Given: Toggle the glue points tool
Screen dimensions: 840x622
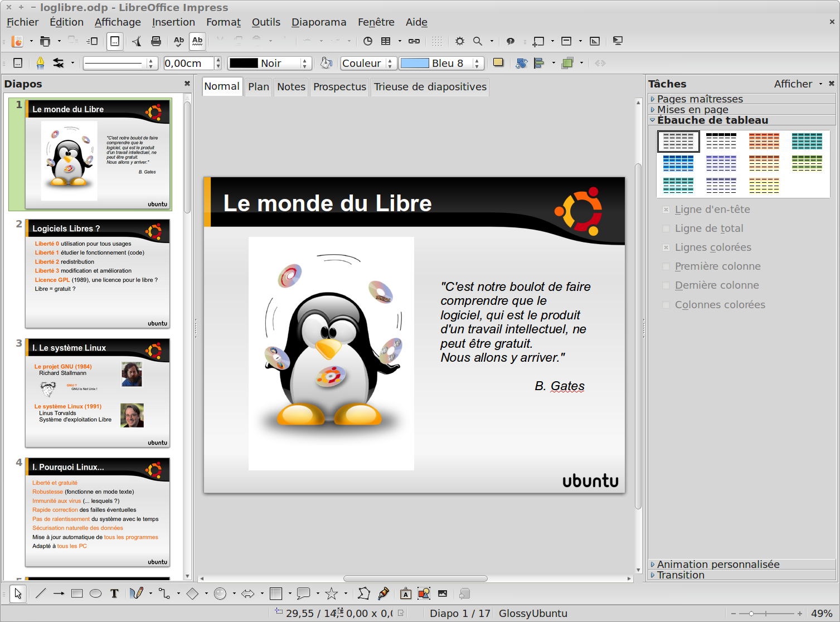Looking at the screenshot, I should [x=383, y=594].
